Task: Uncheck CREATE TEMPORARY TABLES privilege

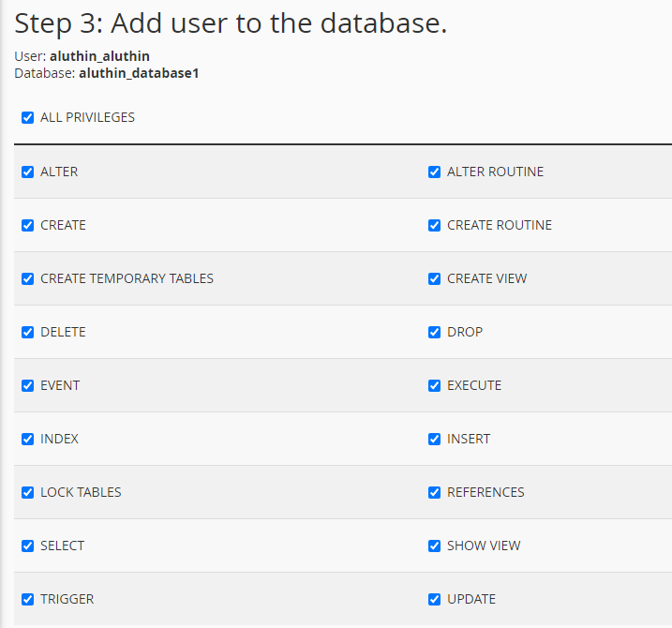Action: (x=28, y=279)
